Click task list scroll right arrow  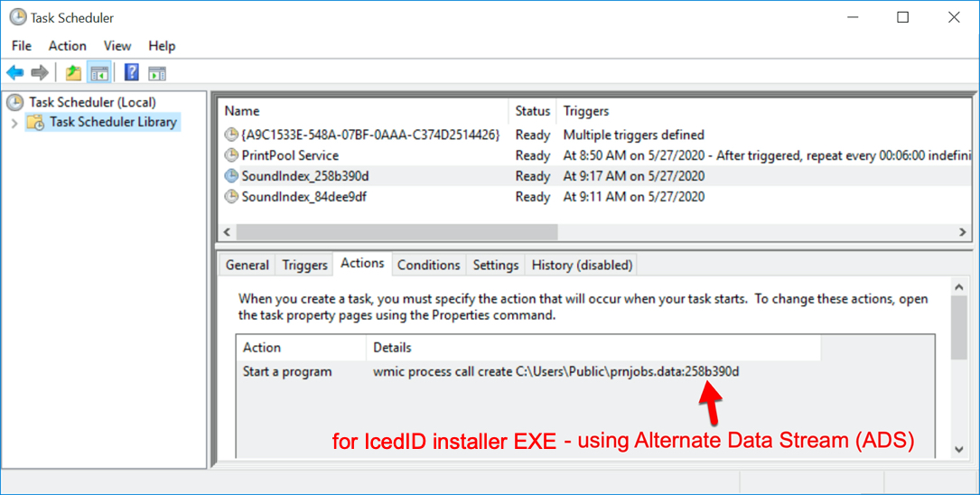963,232
